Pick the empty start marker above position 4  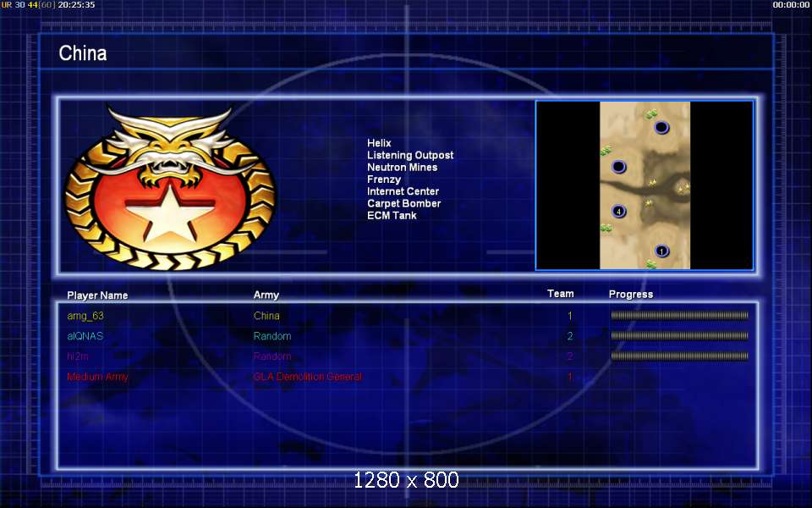click(x=619, y=167)
